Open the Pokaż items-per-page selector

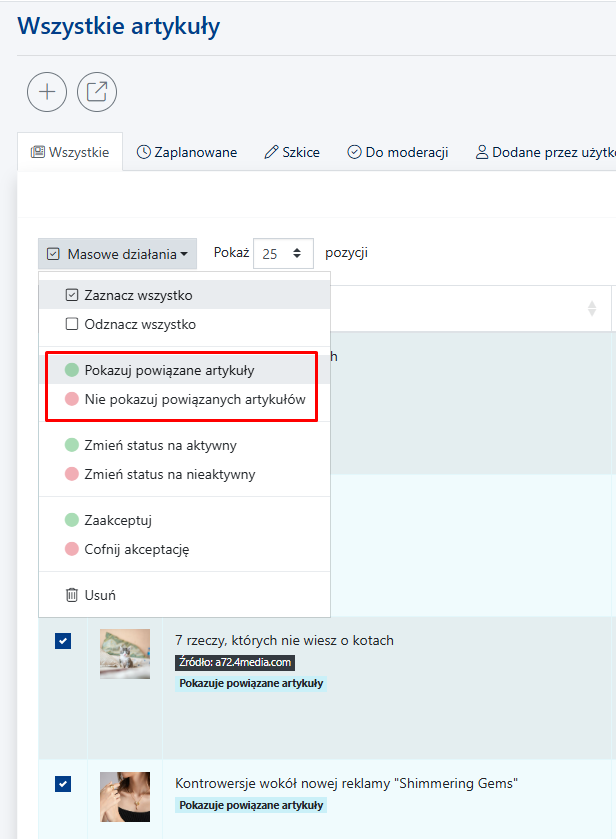pos(283,254)
